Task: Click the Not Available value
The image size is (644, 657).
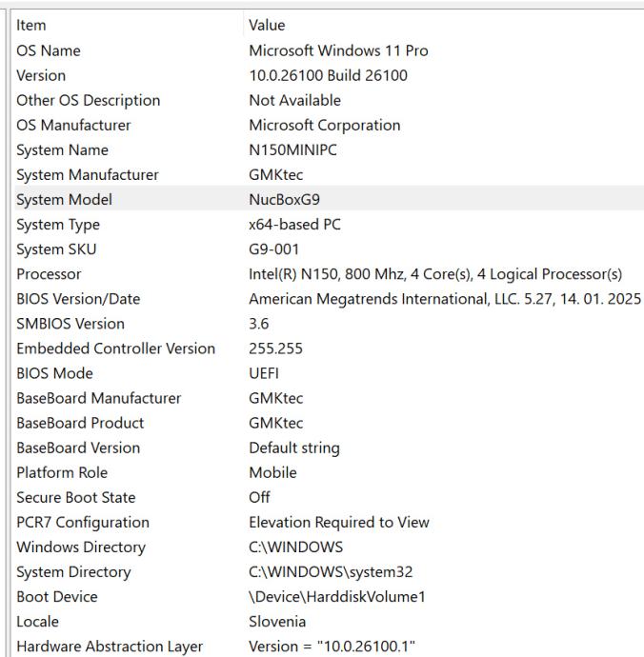Action: point(294,101)
